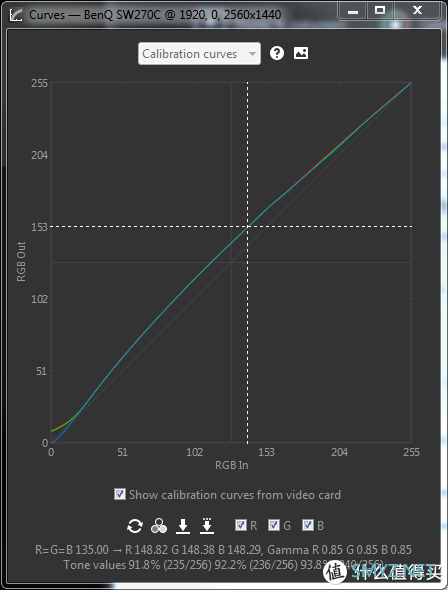Click the save-as-image picture icon
The width and height of the screenshot is (448, 590).
301,53
